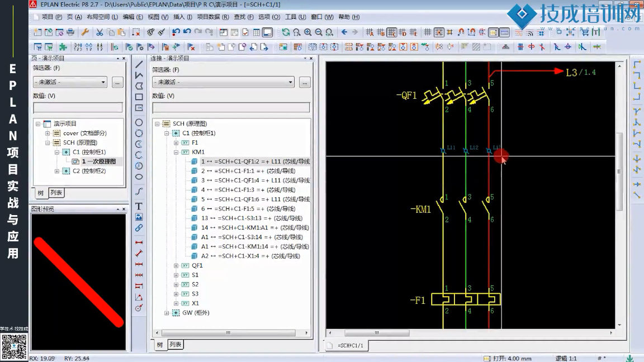Screen dimensions: 644x362
Task: Switch to 列表 tab in page navigator
Action: [56, 193]
